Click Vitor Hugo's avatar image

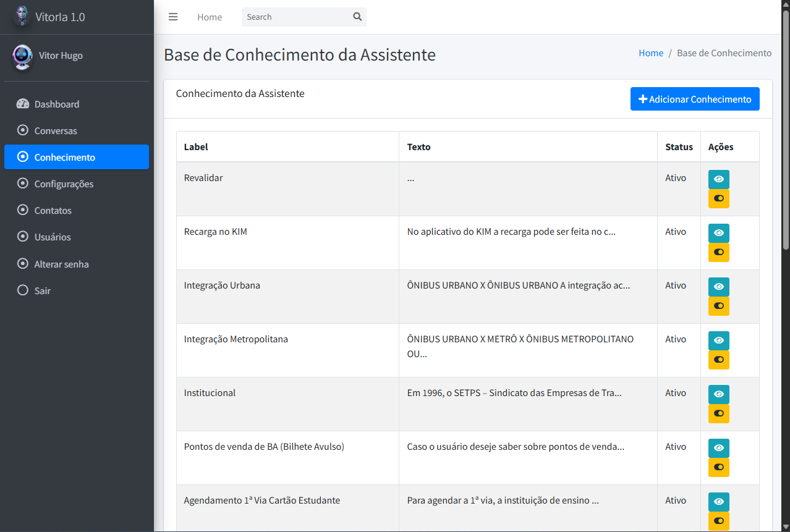[23, 56]
